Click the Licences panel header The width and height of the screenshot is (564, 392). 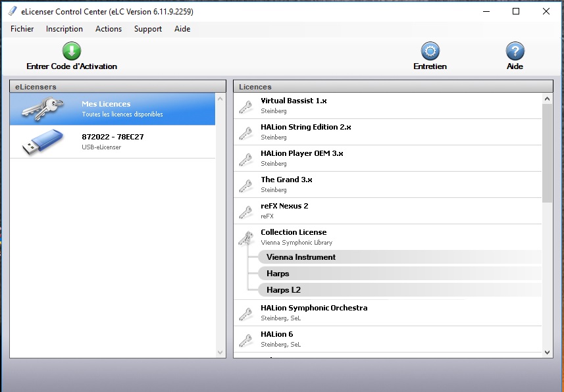393,87
